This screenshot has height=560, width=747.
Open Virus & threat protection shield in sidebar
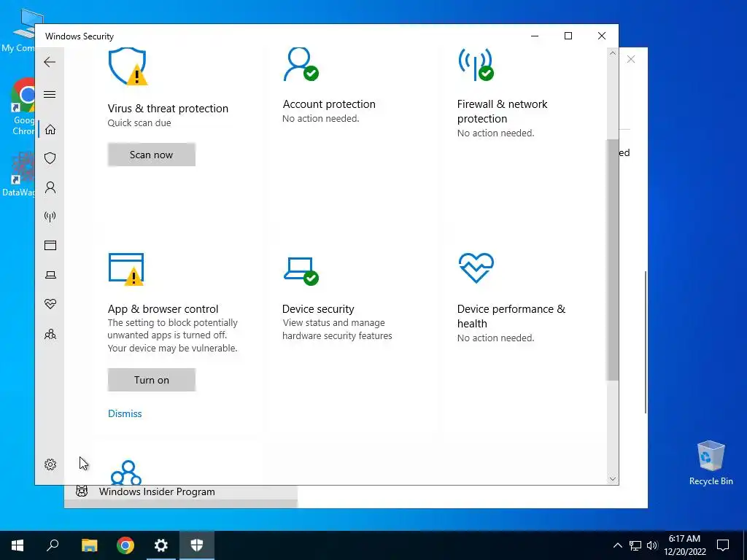pos(50,158)
